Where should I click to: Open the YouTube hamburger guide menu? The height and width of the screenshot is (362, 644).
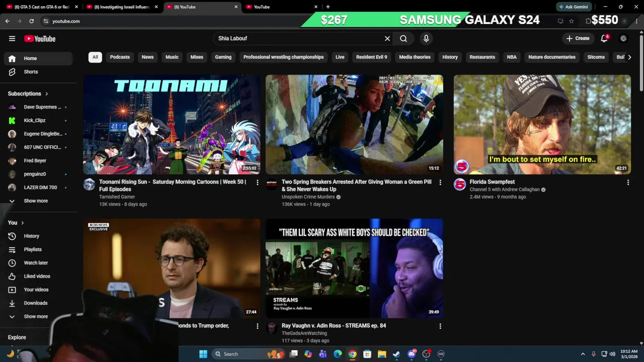pyautogui.click(x=12, y=39)
